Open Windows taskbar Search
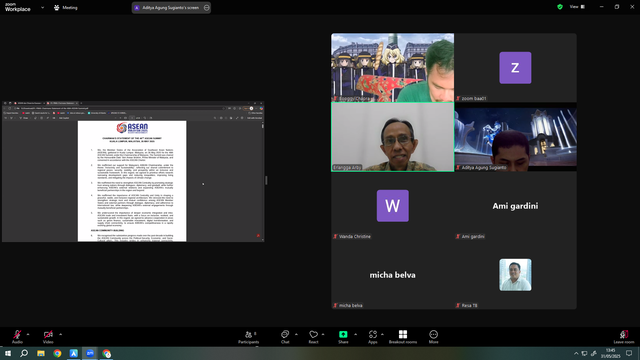This screenshot has width=640, height=360. [x=24, y=353]
